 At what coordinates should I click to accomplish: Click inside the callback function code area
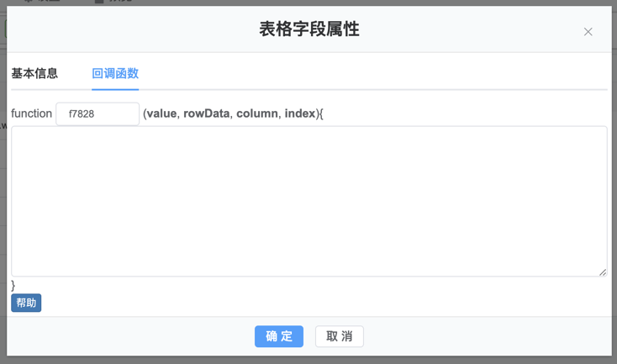pyautogui.click(x=308, y=201)
